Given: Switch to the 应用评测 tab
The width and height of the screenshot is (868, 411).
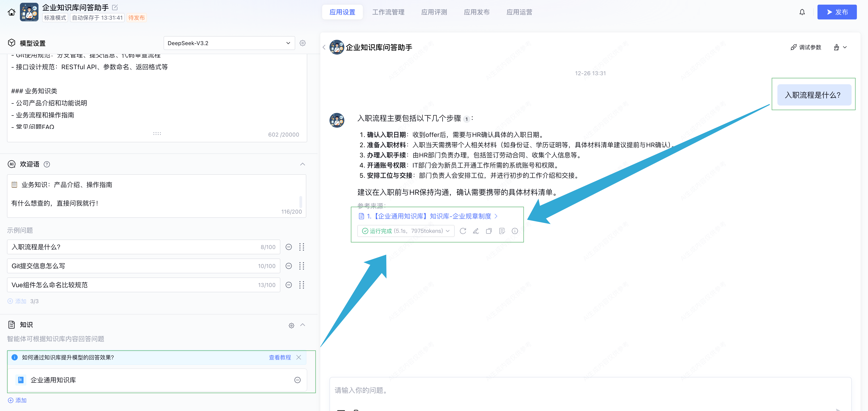Looking at the screenshot, I should tap(434, 12).
